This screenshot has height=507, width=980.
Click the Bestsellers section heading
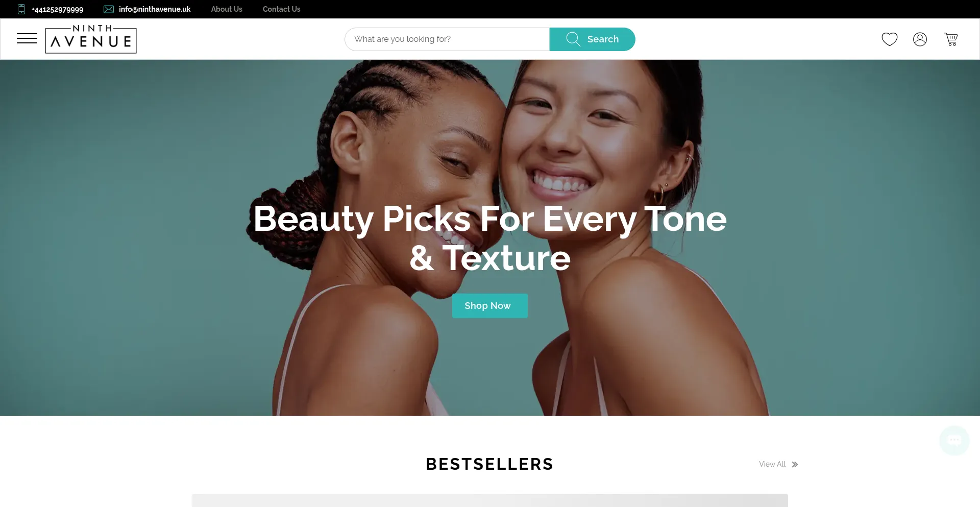(x=490, y=464)
